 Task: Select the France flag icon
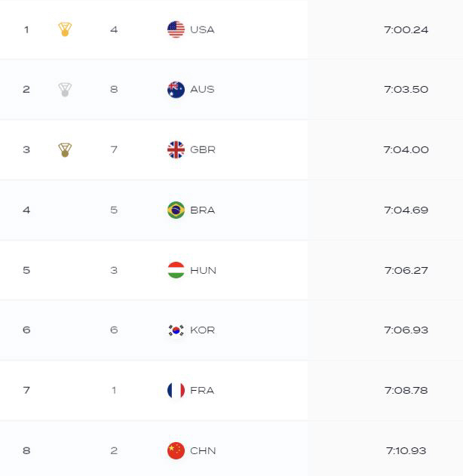176,390
